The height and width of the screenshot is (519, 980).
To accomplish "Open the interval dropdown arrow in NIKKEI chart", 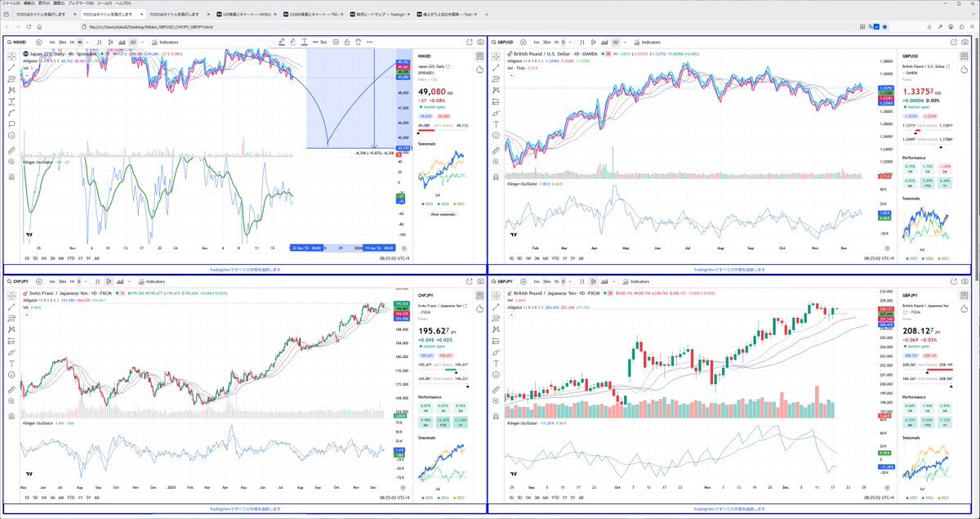I will pos(87,42).
